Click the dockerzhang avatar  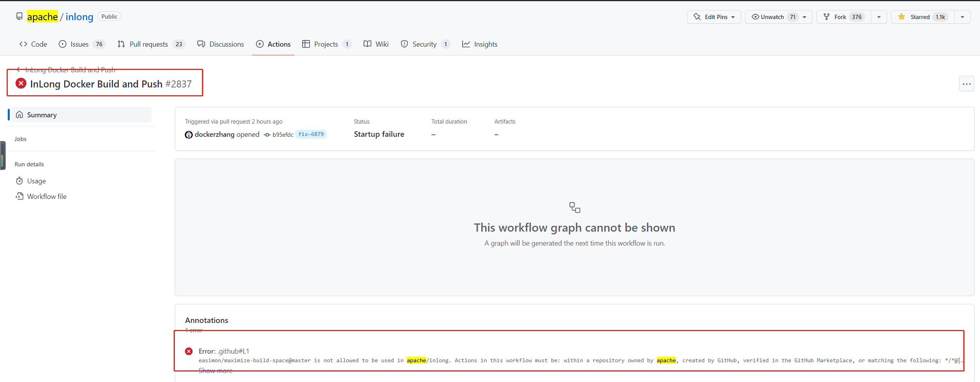[x=189, y=134]
